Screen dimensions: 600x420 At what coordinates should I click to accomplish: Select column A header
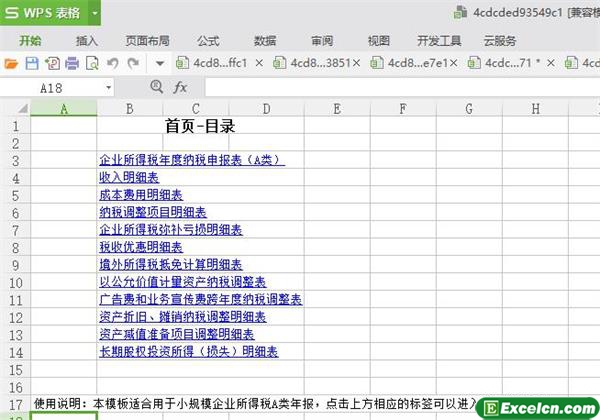64,109
